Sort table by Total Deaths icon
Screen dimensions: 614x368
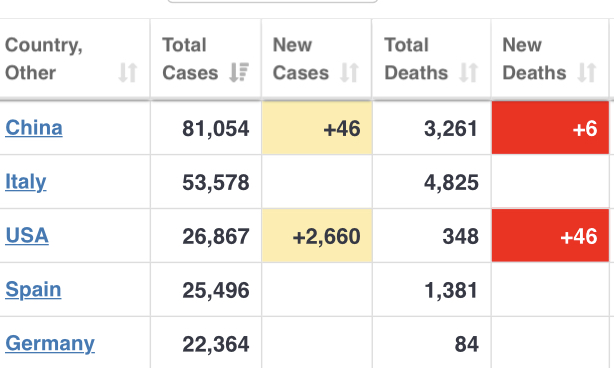(x=468, y=73)
